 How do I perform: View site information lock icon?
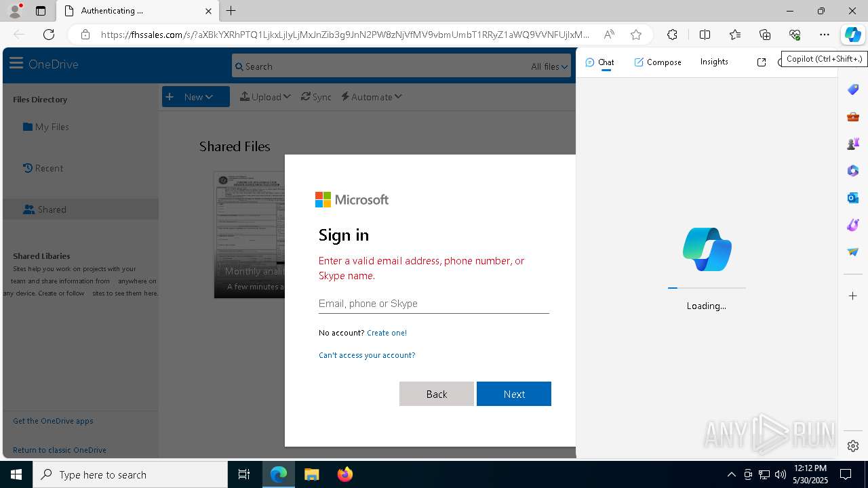tap(85, 35)
